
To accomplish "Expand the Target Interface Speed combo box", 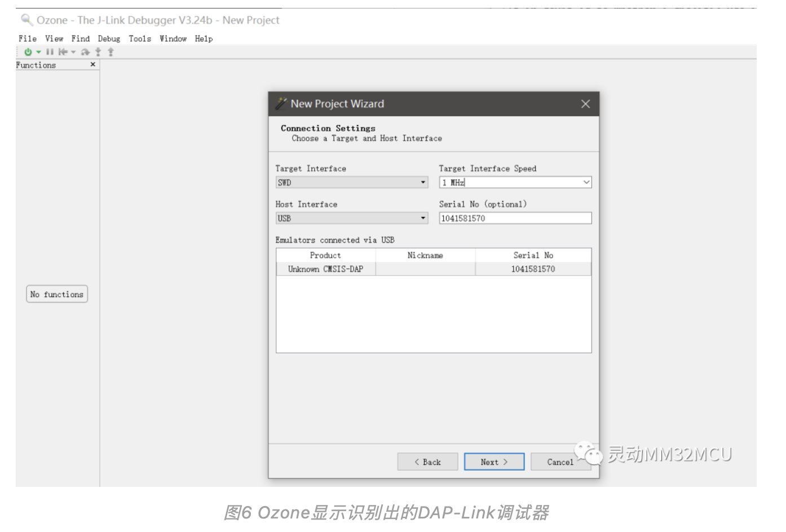I will (586, 183).
